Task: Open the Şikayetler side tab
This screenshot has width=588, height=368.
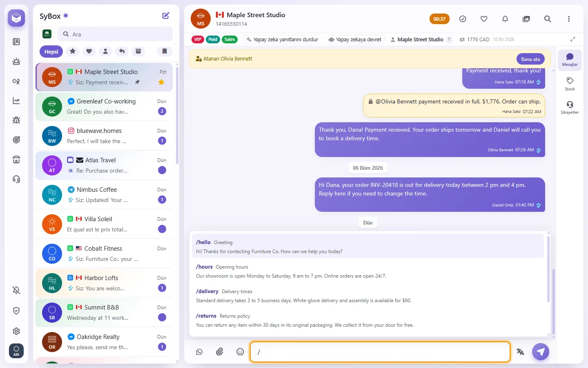Action: (x=570, y=108)
